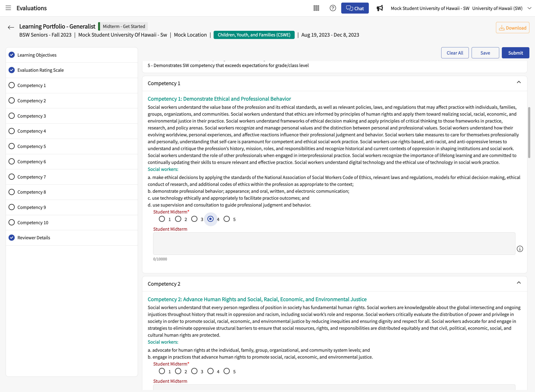Click the Children, Youth, and Families tag
The width and height of the screenshot is (535, 392).
(254, 35)
